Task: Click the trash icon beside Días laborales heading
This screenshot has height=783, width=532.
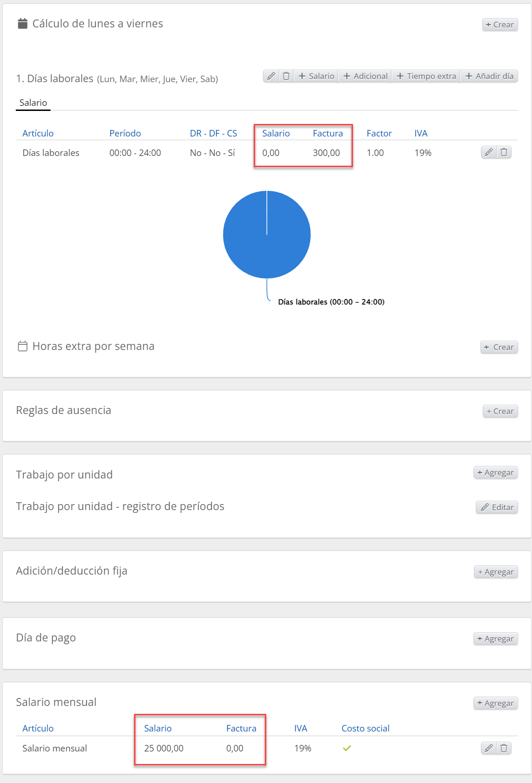Action: tap(286, 76)
